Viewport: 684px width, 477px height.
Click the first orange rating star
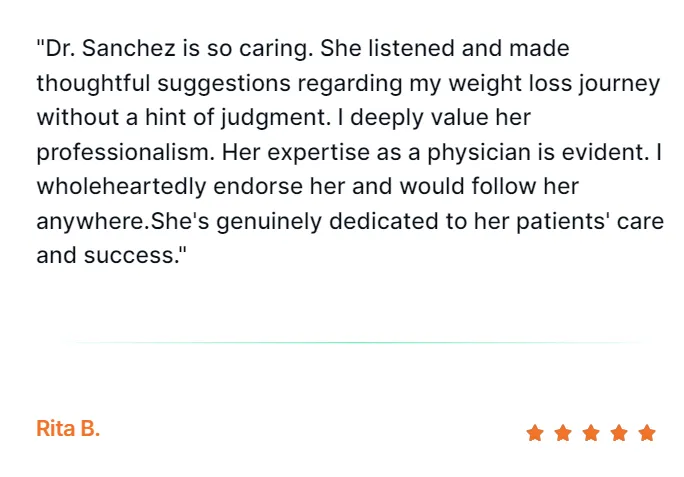point(535,433)
